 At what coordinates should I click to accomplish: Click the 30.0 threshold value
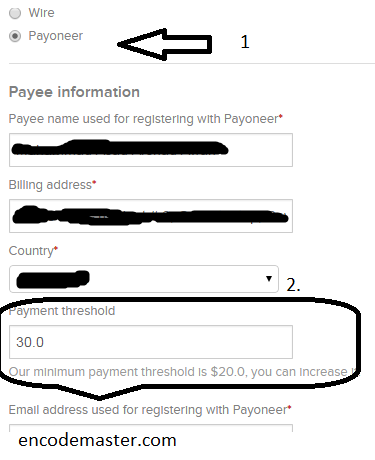30,342
